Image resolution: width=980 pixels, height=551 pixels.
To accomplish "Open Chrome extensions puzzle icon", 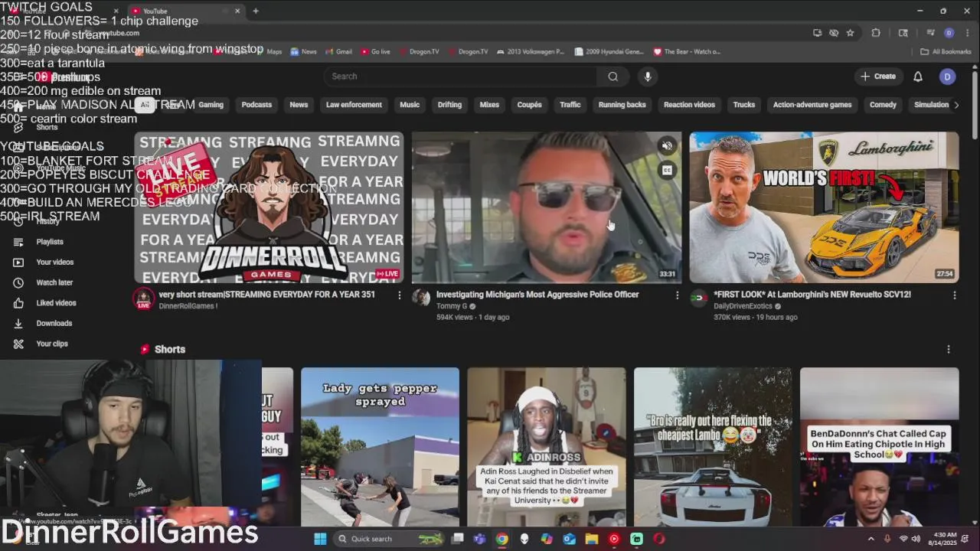I will [876, 33].
